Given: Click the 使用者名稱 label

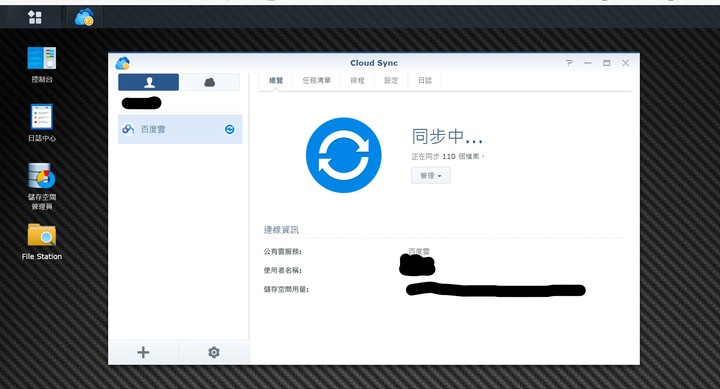Looking at the screenshot, I should point(282,271).
